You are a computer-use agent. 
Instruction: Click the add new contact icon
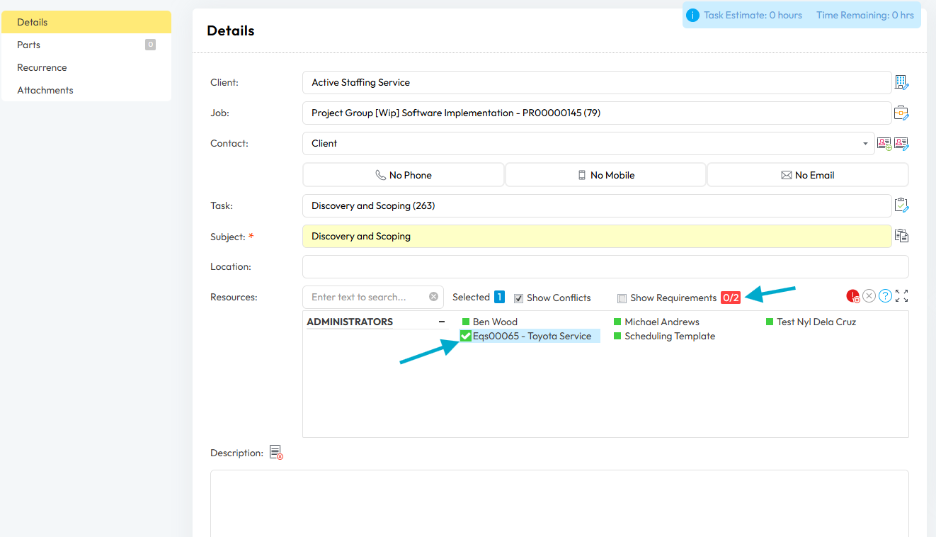(x=884, y=144)
